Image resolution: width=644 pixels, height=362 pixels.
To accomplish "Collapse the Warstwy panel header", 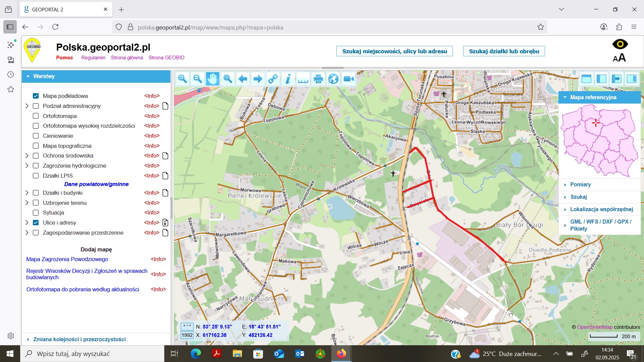I will coord(44,76).
